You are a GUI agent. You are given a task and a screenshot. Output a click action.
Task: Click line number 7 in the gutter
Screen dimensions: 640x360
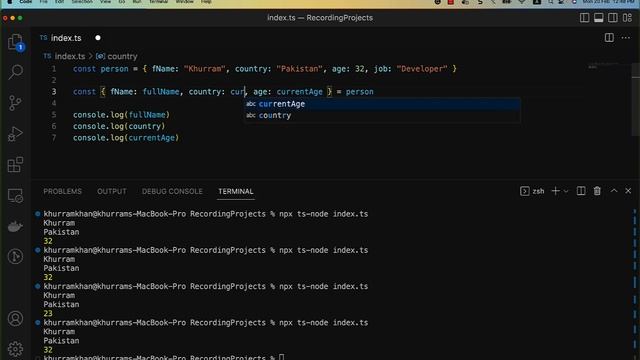pos(53,138)
